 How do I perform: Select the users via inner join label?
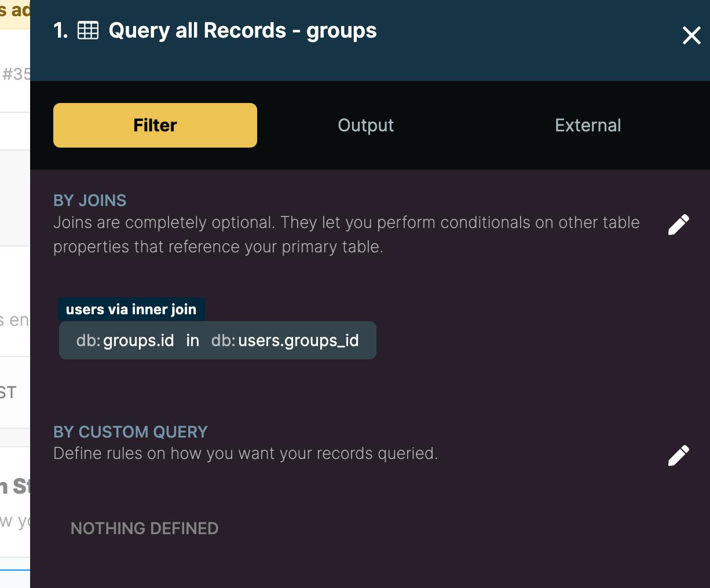(131, 309)
